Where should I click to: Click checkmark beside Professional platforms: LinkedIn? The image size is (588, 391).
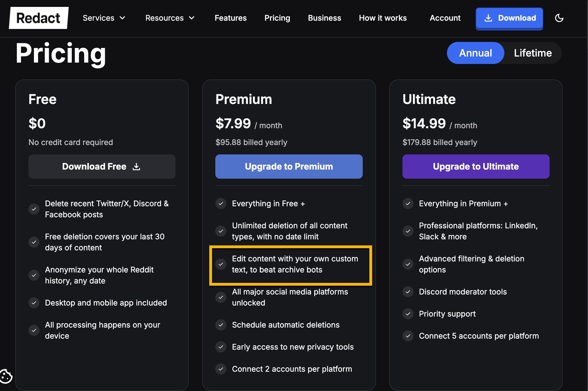pyautogui.click(x=408, y=231)
